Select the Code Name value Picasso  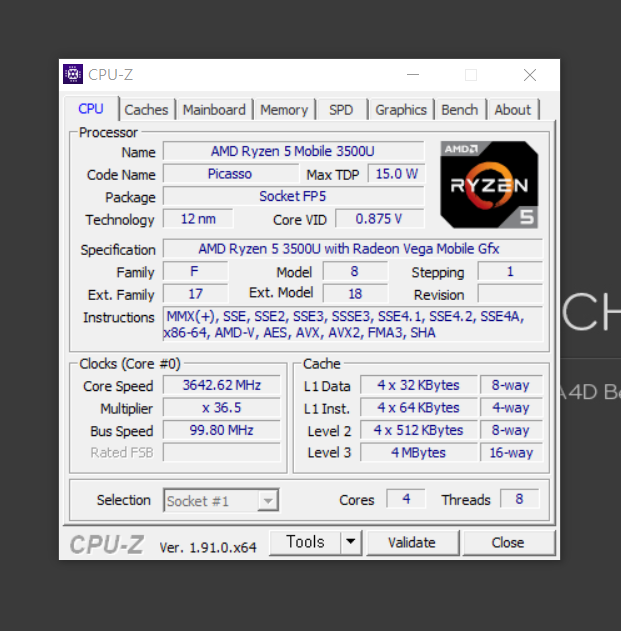point(231,174)
